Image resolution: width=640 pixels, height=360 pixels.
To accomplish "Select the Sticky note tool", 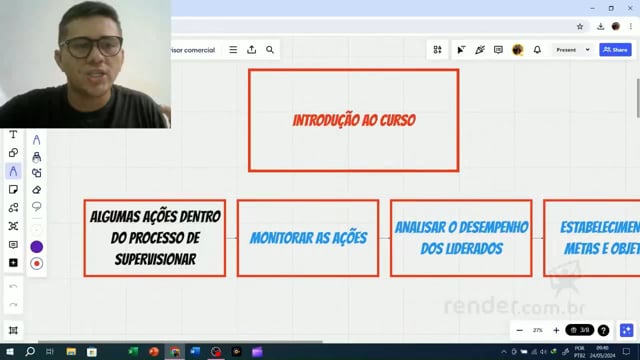I will 13,189.
